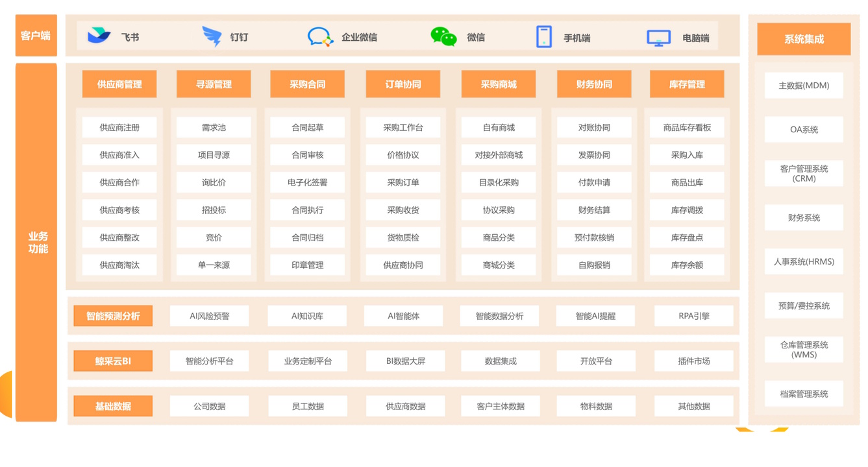Click 合同起草 item
The width and height of the screenshot is (868, 467).
[x=308, y=128]
